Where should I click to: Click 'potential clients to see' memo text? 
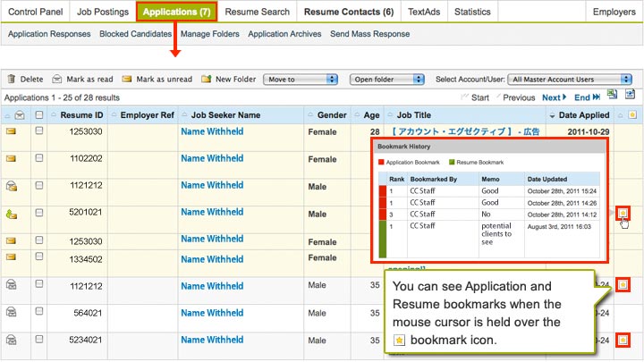(x=496, y=234)
